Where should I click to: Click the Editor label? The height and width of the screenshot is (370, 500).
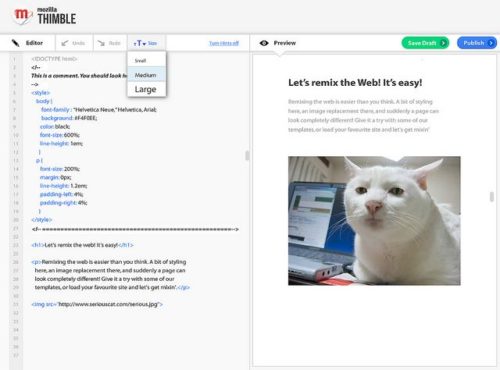(x=34, y=43)
